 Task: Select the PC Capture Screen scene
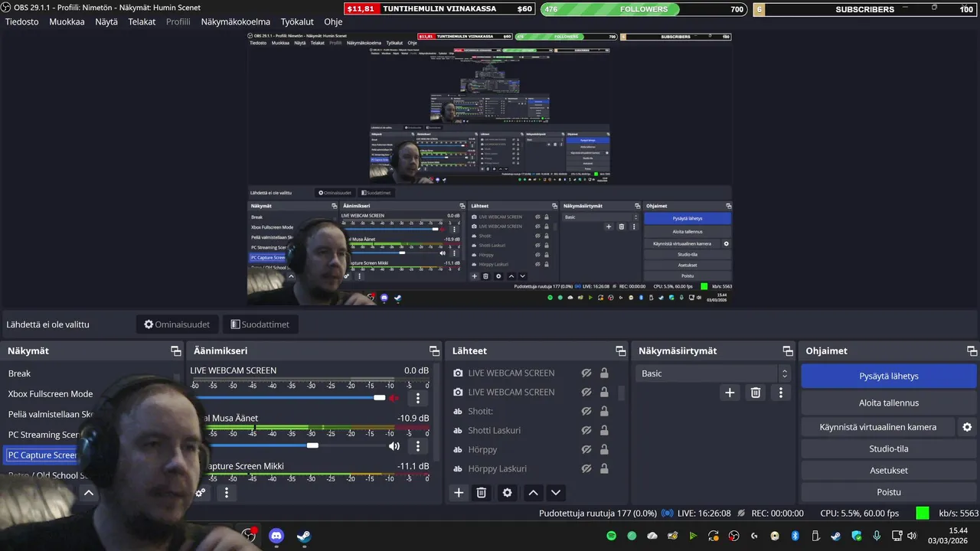42,455
